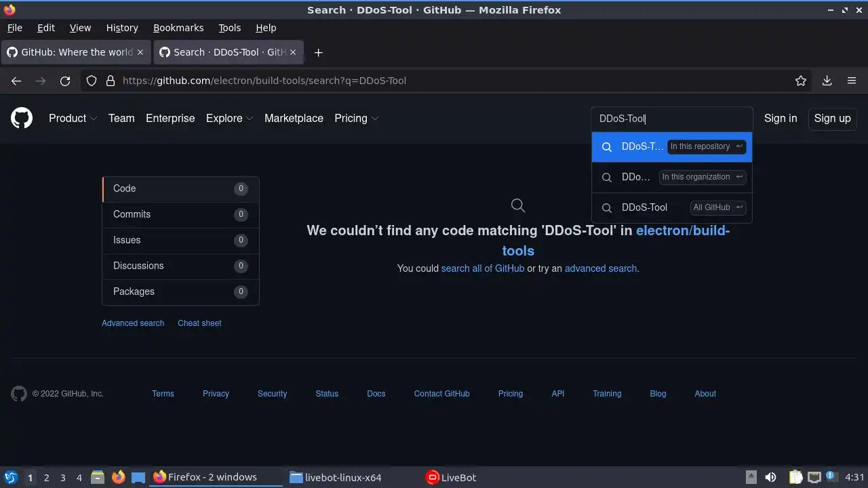This screenshot has height=488, width=868.
Task: Open 'Firefox - 2 windows' taskbar item
Action: click(x=216, y=477)
